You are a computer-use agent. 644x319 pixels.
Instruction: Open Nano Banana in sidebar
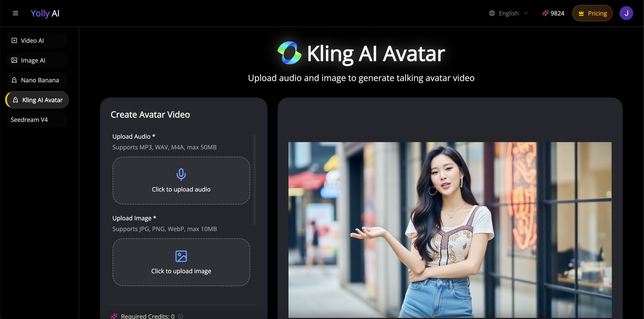[x=37, y=80]
